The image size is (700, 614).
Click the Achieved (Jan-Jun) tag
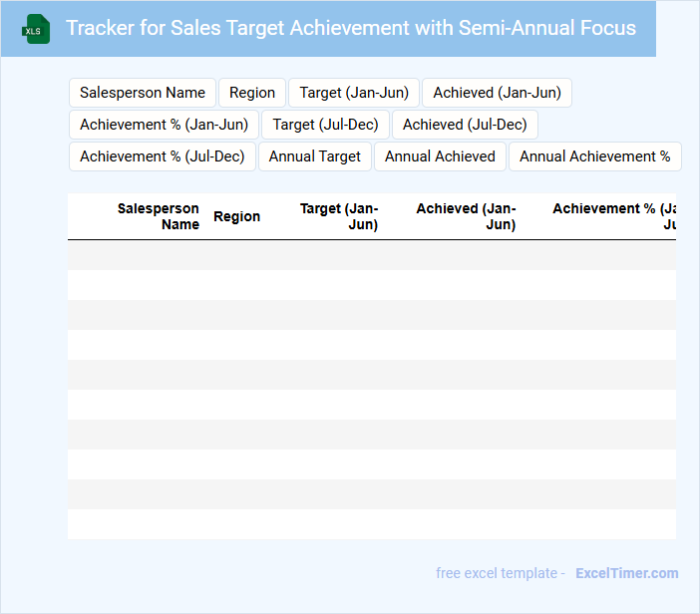pyautogui.click(x=497, y=93)
